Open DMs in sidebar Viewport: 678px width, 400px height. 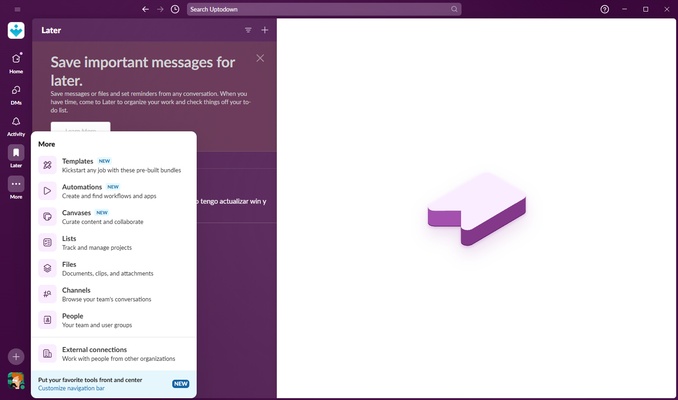(x=16, y=94)
